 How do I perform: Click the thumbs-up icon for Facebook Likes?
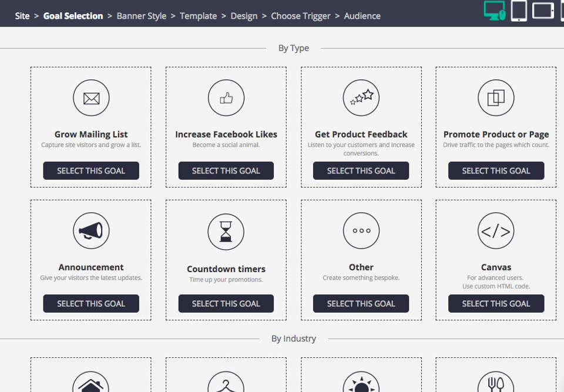226,98
